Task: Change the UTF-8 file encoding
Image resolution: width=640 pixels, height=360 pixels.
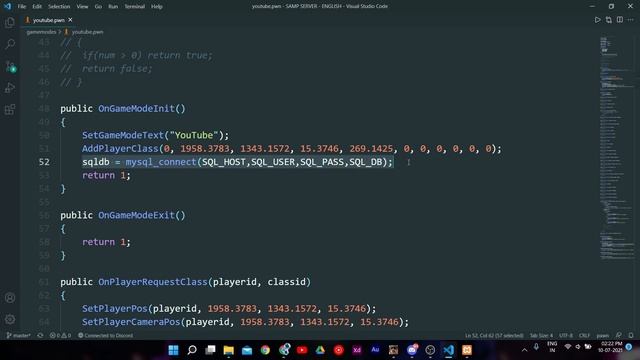Action: click(x=566, y=336)
